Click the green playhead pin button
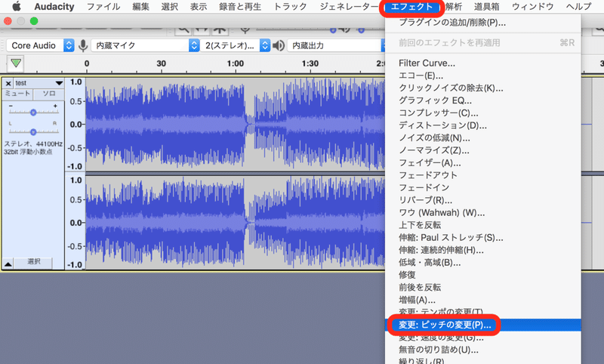 point(16,63)
